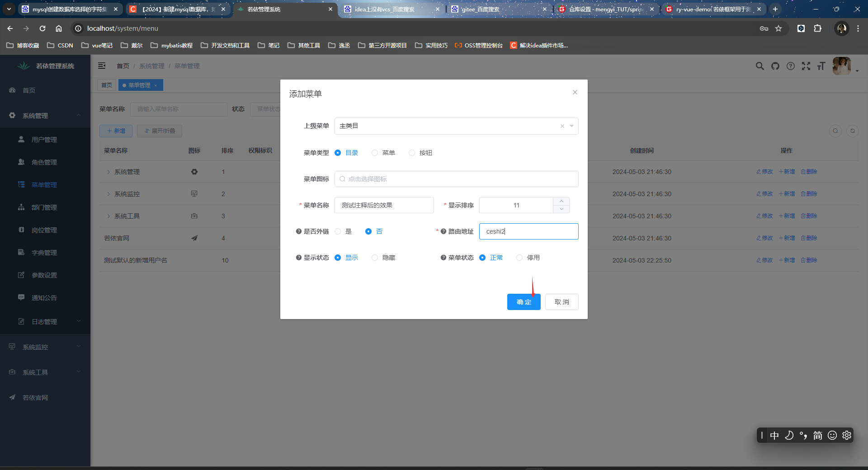This screenshot has width=868, height=470.
Task: Open the header search magnifier icon
Action: 760,66
